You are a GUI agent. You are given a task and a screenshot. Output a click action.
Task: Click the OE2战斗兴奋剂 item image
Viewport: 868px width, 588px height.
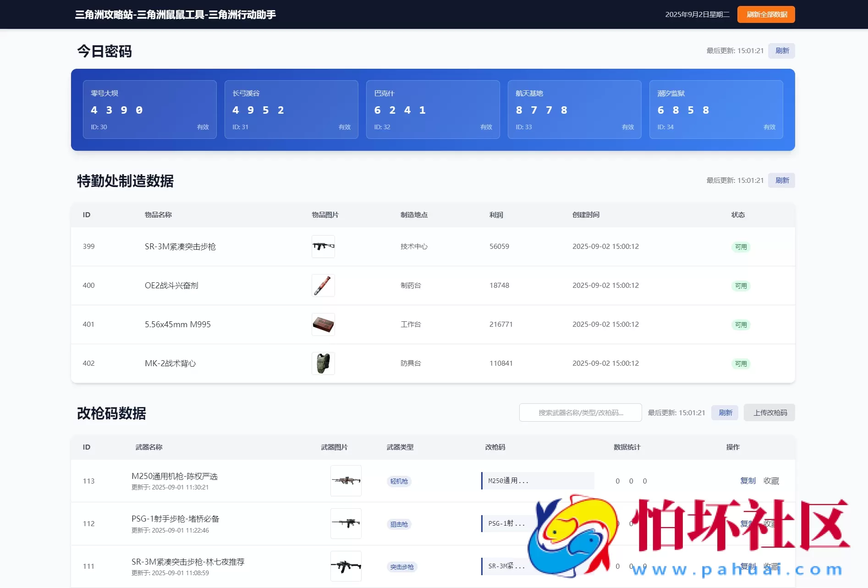[x=323, y=285]
